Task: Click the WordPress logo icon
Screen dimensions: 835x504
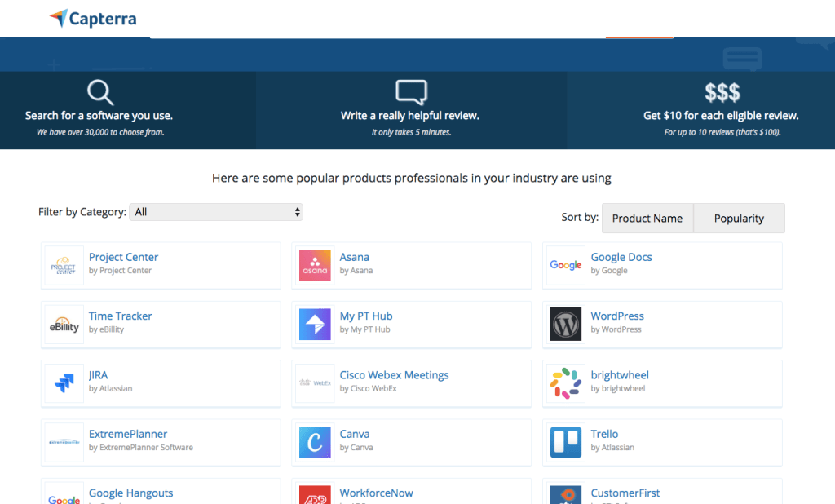Action: [x=566, y=325]
